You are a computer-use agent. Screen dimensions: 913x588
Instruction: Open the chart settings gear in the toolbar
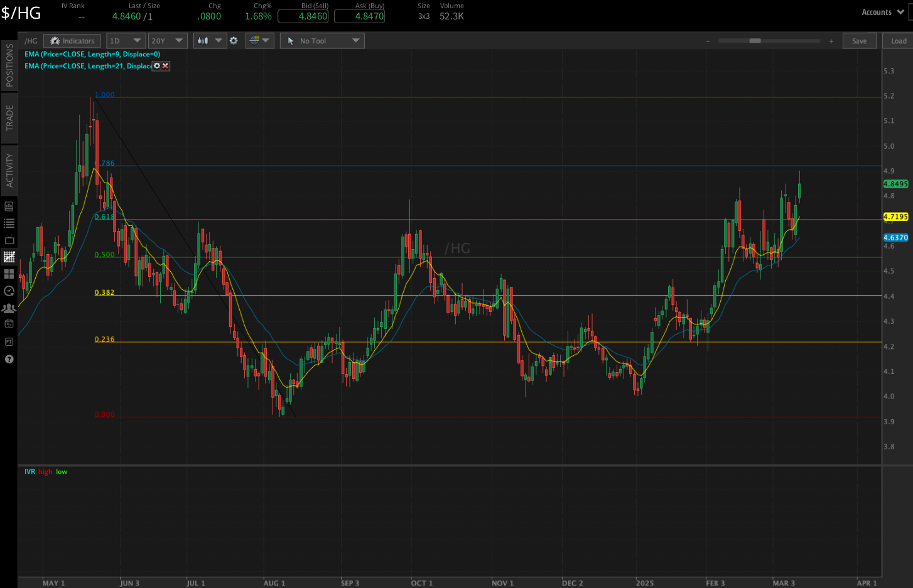coord(234,40)
